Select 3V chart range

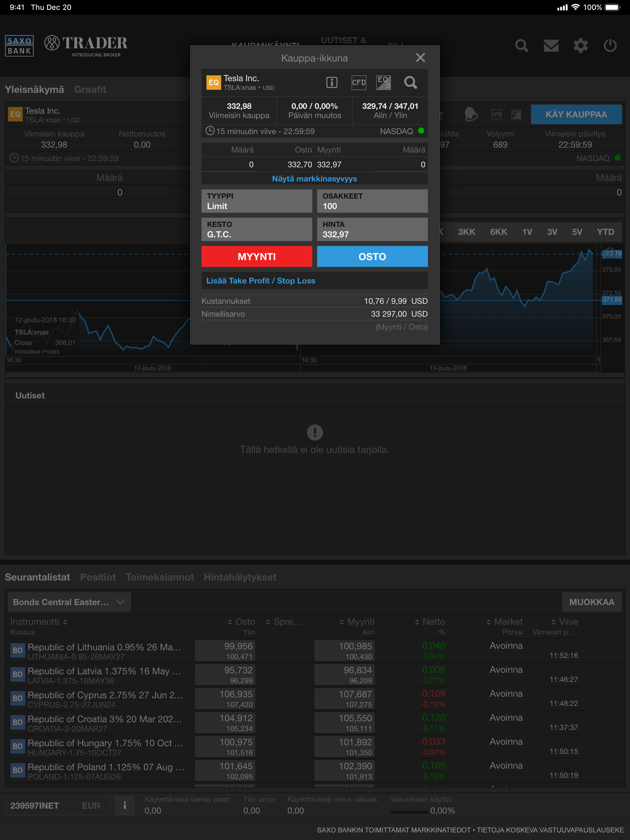[x=552, y=232]
